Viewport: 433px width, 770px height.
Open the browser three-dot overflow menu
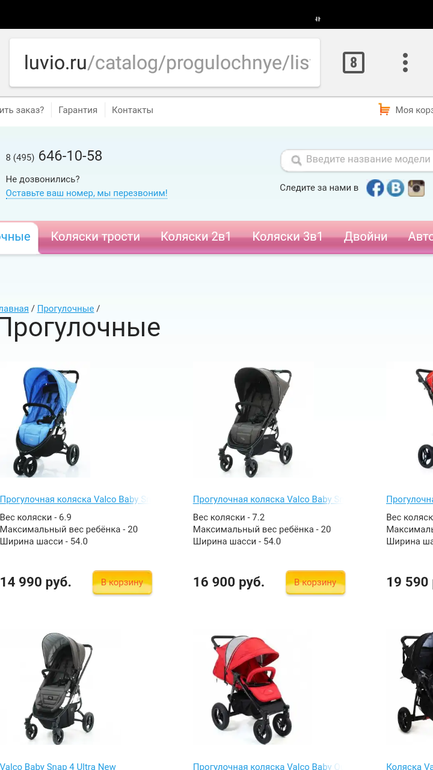[x=405, y=62]
